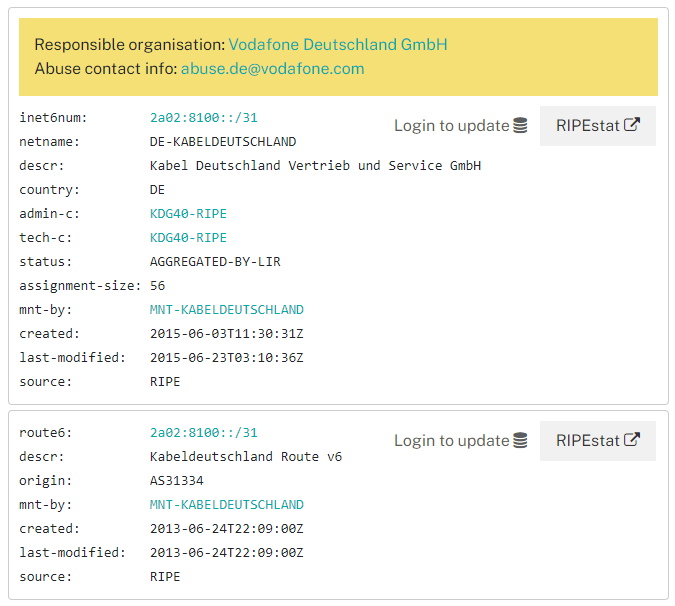Open the inet6num 2a02:8100::/31 link
This screenshot has height=606, width=675.
pyautogui.click(x=203, y=117)
